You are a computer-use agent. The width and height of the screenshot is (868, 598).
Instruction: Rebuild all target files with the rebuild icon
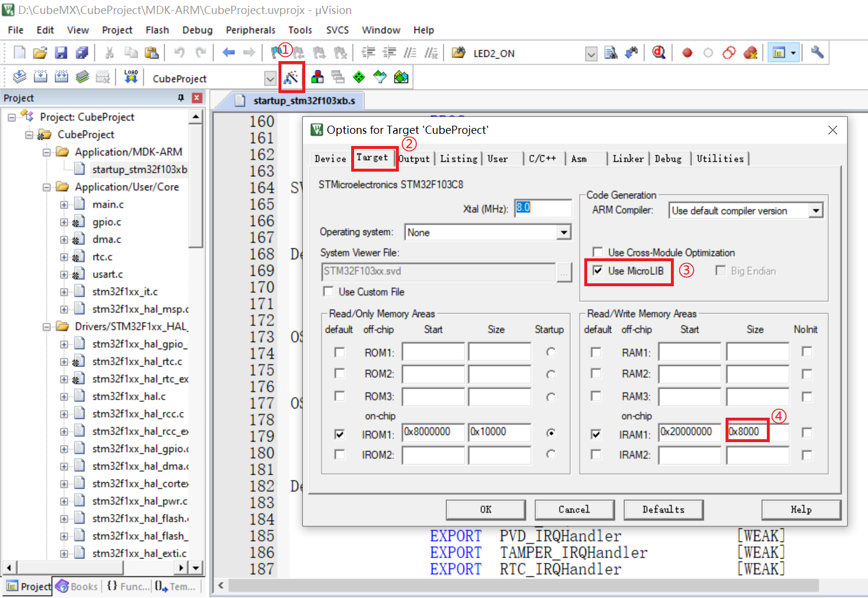pyautogui.click(x=62, y=76)
